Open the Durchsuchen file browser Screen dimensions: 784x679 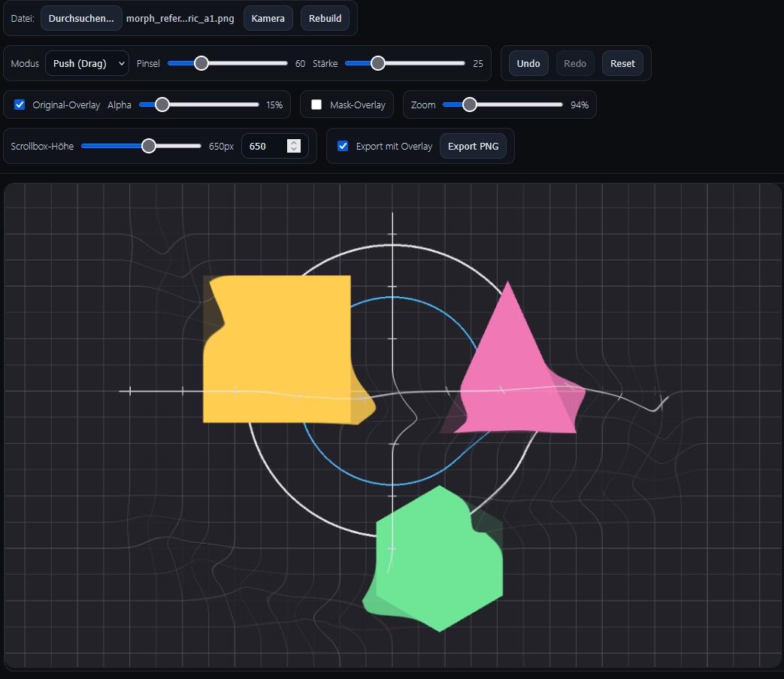(x=81, y=18)
